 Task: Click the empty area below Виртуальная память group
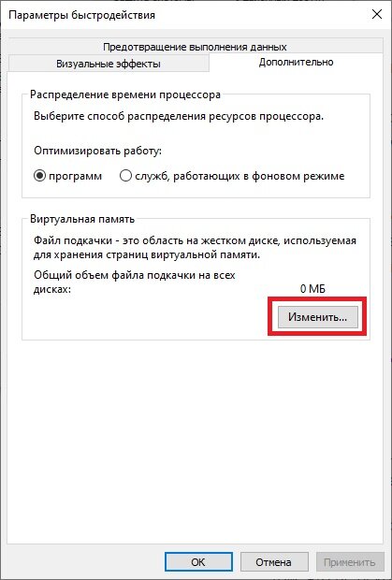coord(196,441)
